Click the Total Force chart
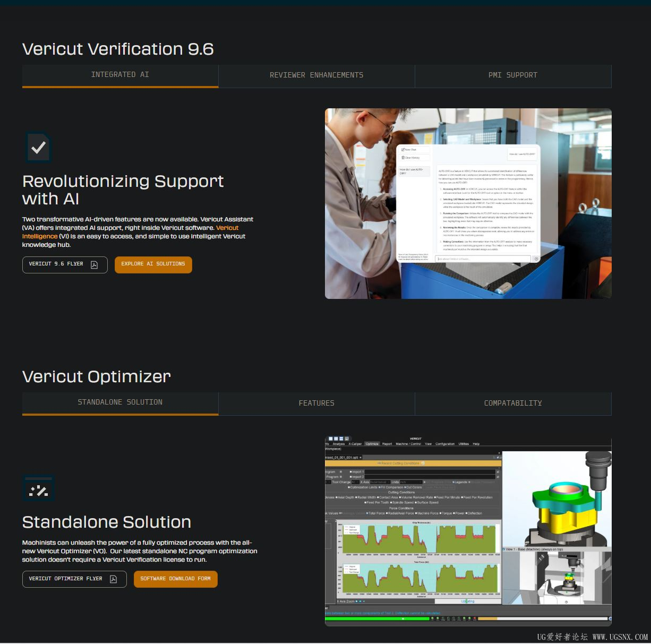The width and height of the screenshot is (651, 644). pyautogui.click(x=419, y=579)
